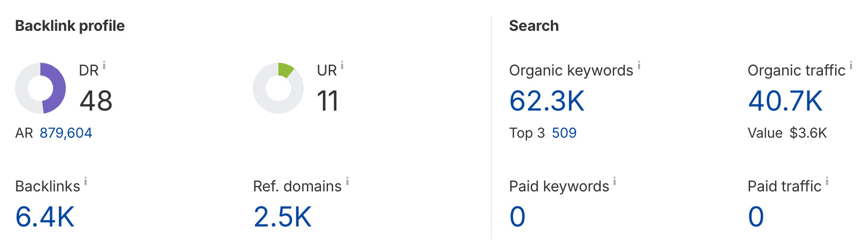The image size is (868, 252).
Task: Click the info icon beside DR
Action: [x=104, y=65]
